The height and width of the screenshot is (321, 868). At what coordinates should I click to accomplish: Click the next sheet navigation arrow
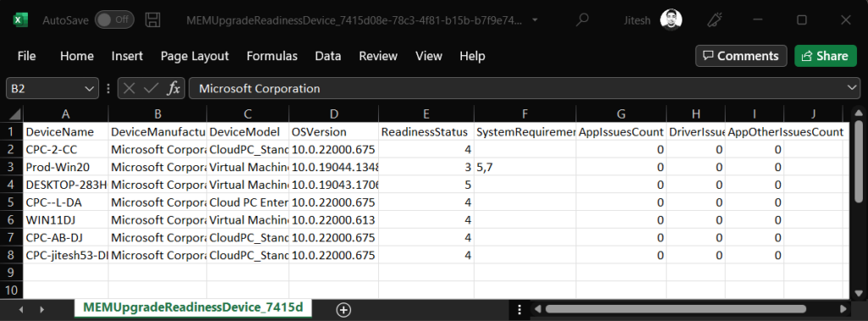(x=42, y=309)
